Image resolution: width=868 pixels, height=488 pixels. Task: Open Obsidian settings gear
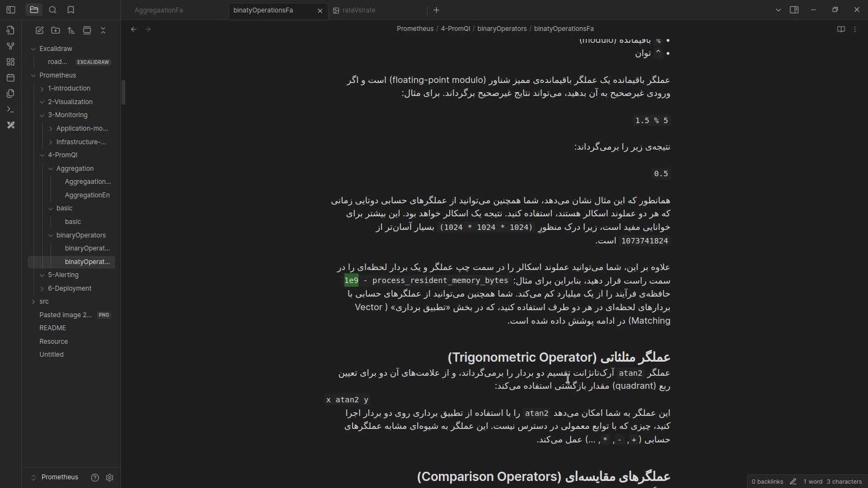110,478
